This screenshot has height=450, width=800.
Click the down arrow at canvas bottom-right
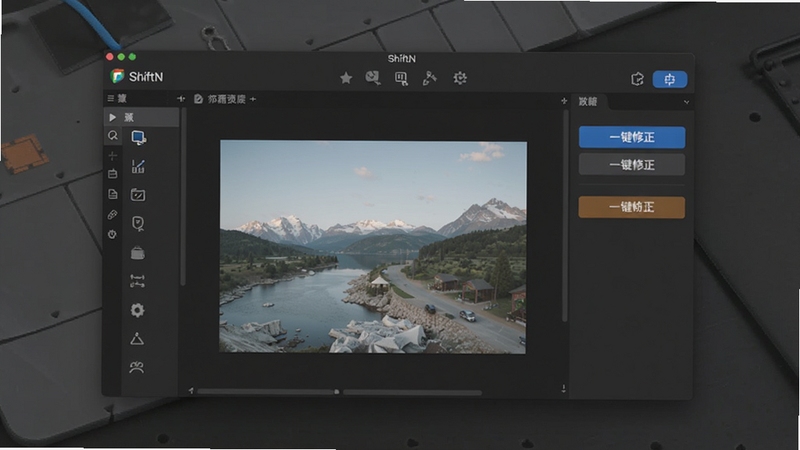(x=563, y=389)
